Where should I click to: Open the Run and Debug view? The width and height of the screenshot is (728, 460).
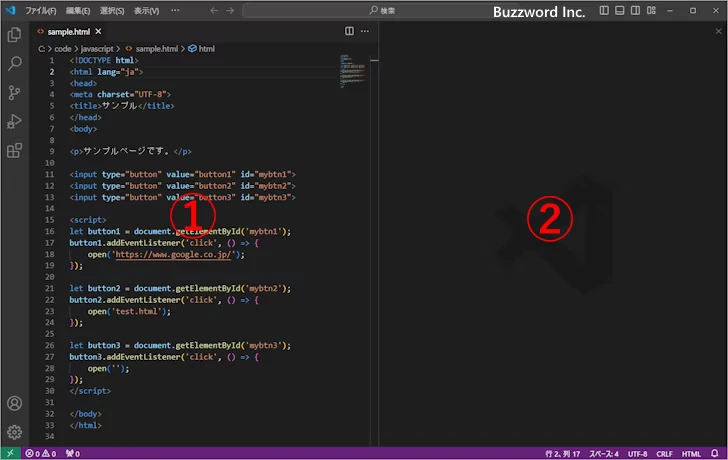tap(14, 122)
